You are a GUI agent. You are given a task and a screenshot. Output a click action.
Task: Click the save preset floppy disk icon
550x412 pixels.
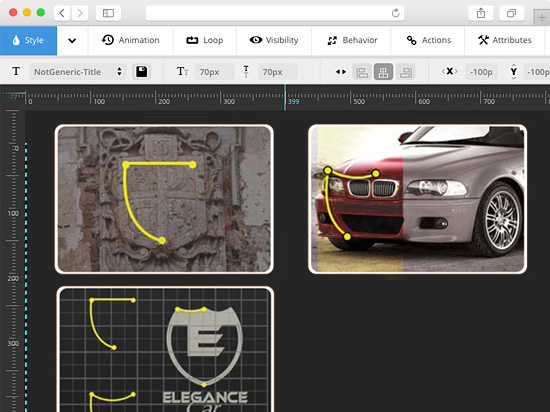click(x=141, y=72)
